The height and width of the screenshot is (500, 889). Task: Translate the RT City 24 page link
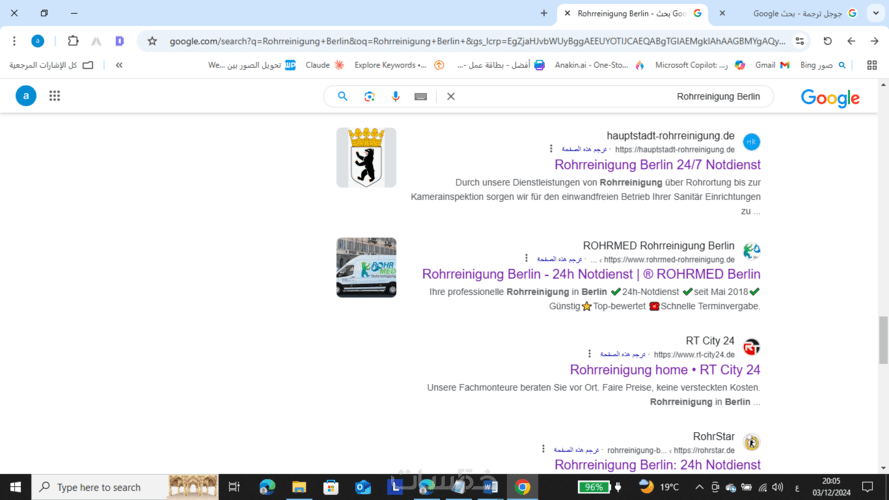[623, 354]
